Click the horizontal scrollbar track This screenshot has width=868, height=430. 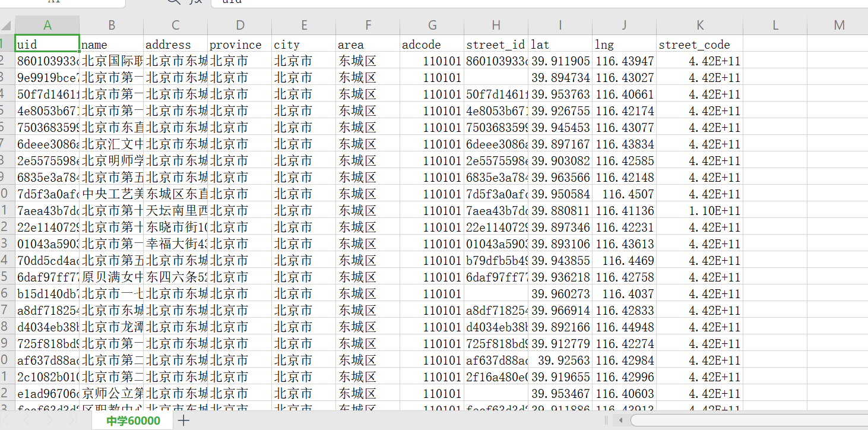(x=749, y=420)
